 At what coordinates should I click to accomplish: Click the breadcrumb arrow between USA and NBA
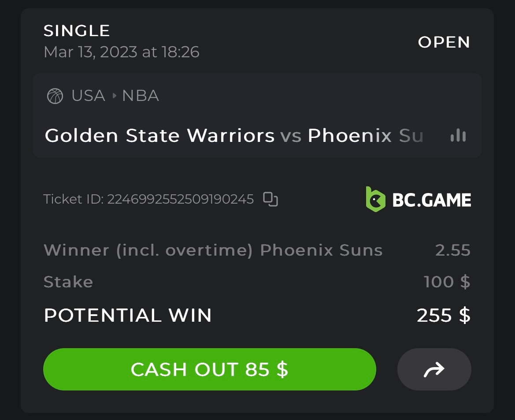(114, 96)
